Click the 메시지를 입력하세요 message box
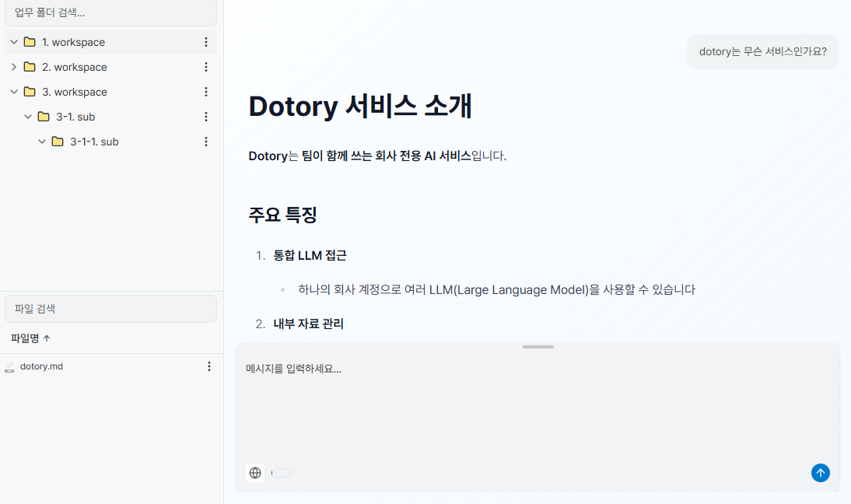Viewport: 851px width, 504px height. click(538, 407)
